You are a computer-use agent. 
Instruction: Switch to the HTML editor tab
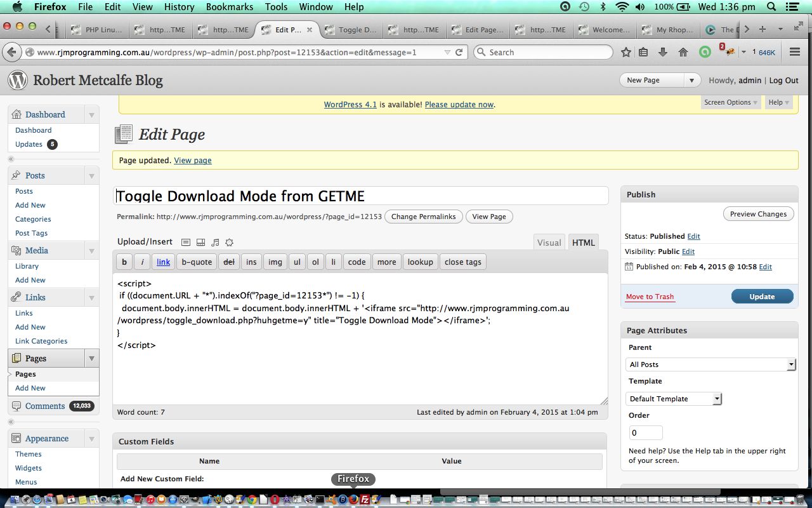584,243
